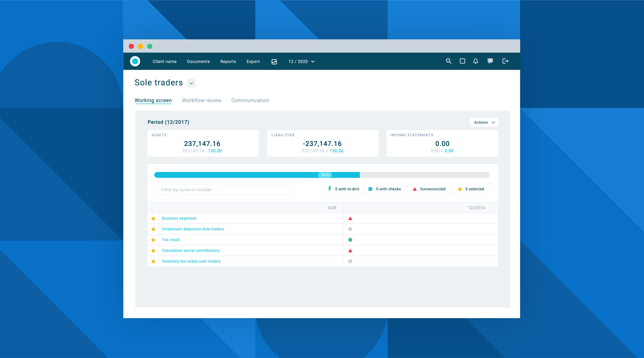Open Export menu
644x358 pixels.
pyautogui.click(x=253, y=61)
